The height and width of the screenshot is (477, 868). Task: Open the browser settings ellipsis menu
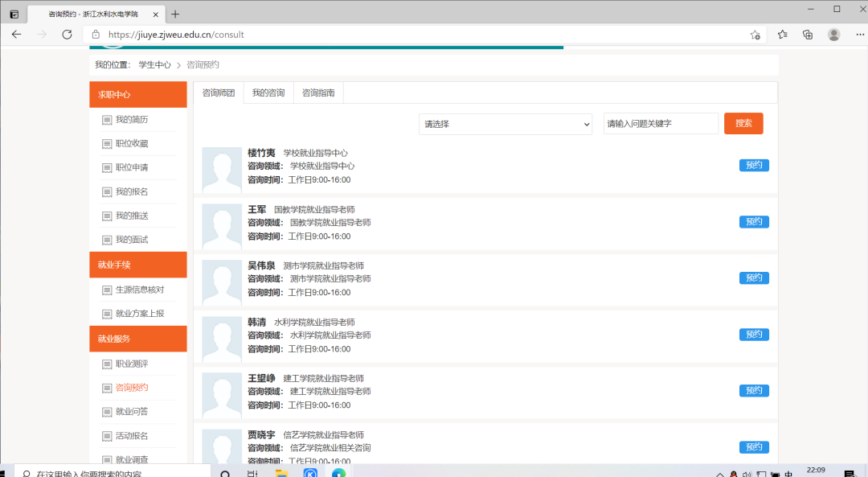(860, 35)
